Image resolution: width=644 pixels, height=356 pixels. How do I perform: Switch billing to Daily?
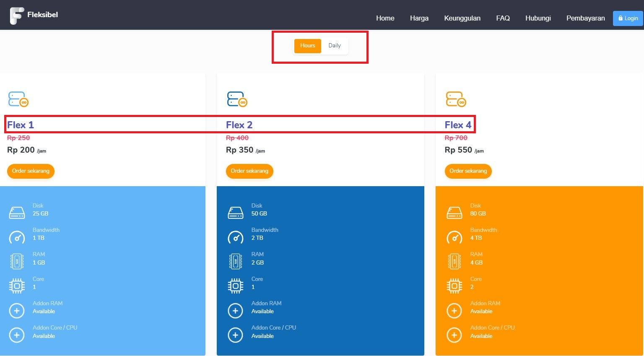335,46
